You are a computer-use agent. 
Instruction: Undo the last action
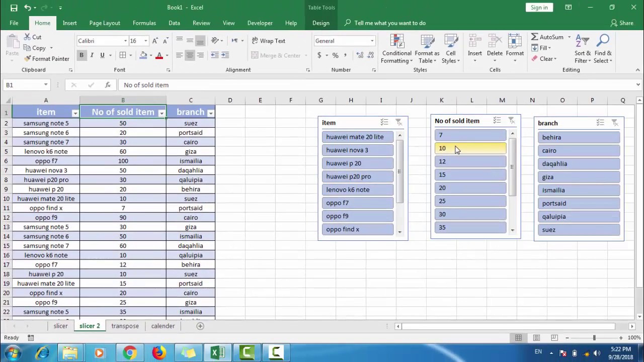[x=28, y=8]
